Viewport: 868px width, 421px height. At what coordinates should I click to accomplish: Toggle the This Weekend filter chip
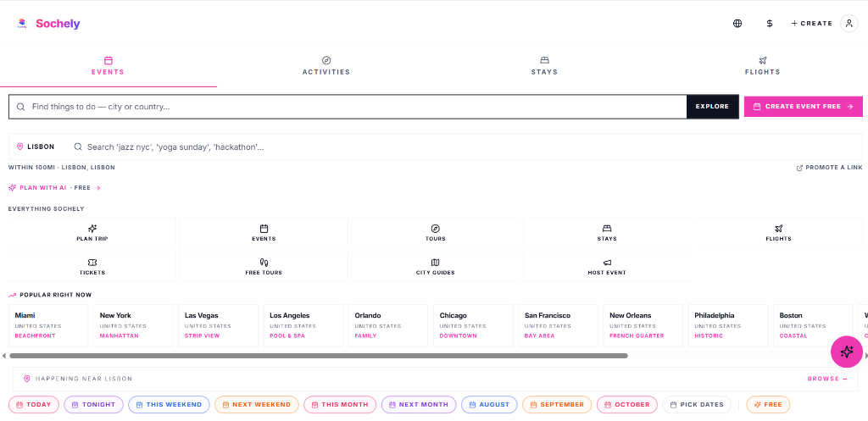(169, 404)
